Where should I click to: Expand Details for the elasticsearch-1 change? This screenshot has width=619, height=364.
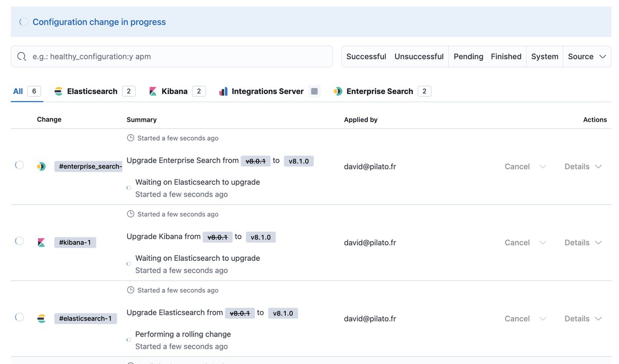tap(583, 319)
